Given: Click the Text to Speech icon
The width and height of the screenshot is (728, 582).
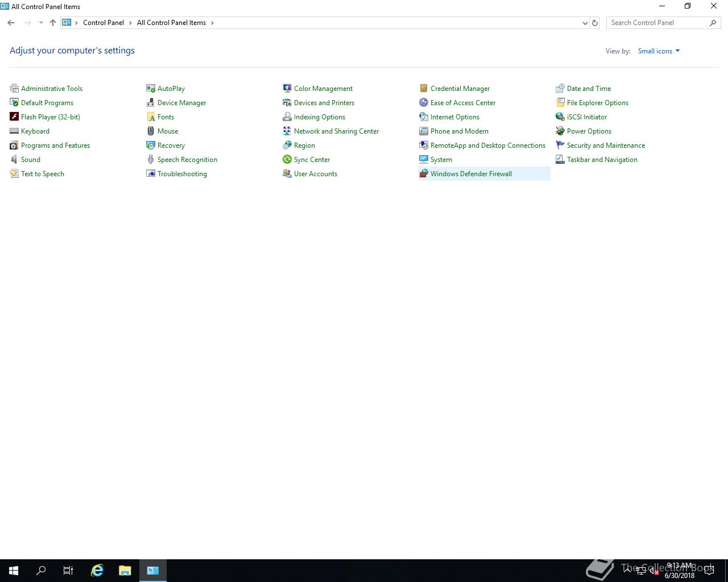Looking at the screenshot, I should 14,173.
